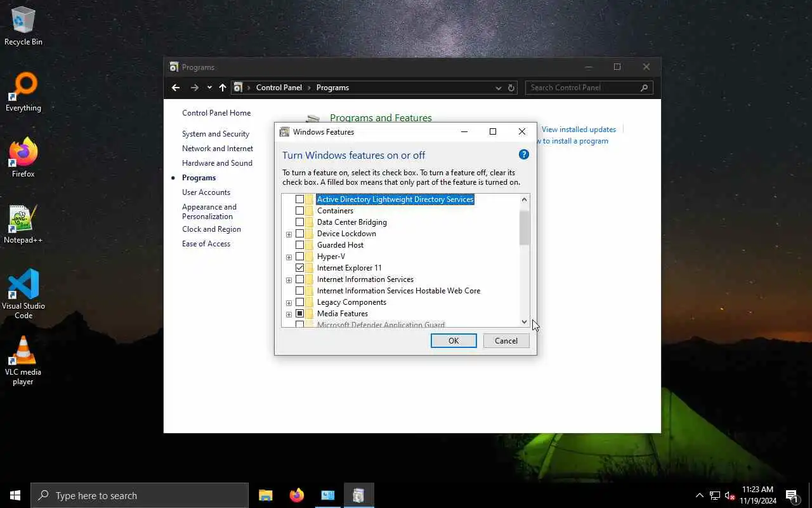The width and height of the screenshot is (812, 508).
Task: Click the muted volume tray icon
Action: tap(730, 495)
